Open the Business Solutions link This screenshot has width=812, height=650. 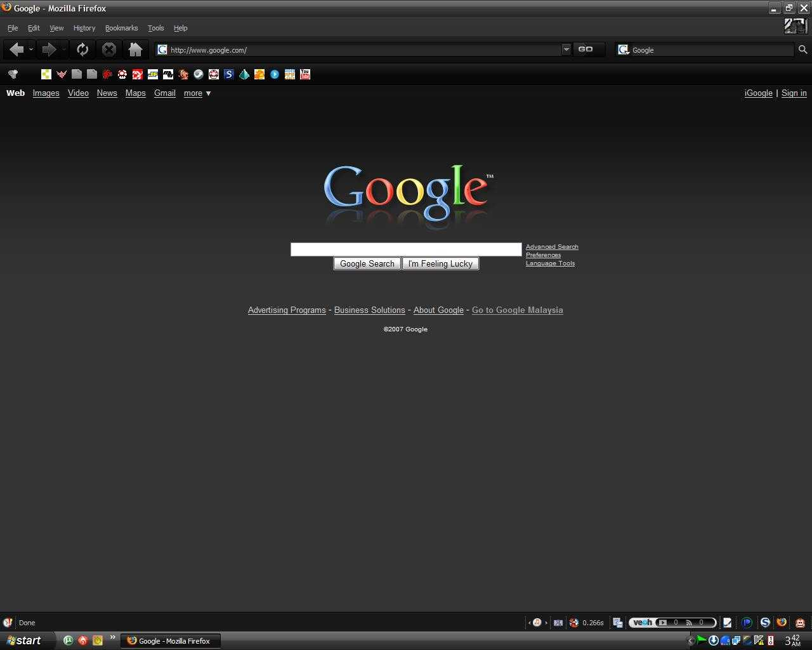[369, 310]
